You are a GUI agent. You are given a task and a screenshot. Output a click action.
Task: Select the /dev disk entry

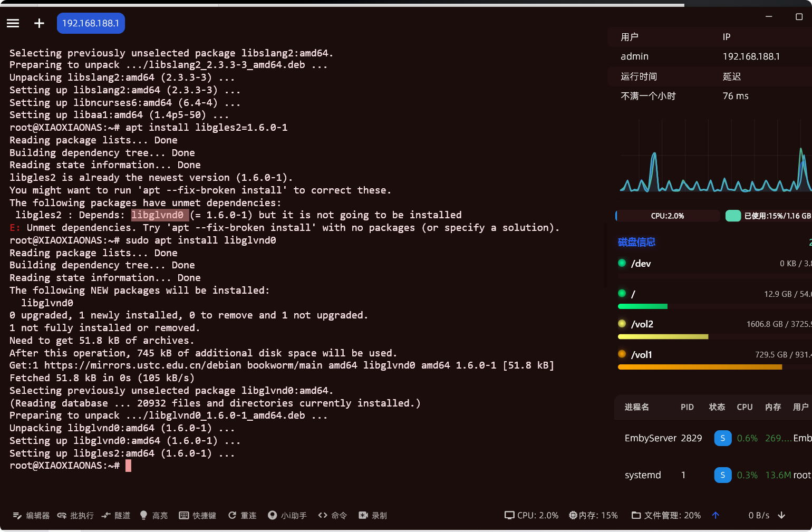[x=641, y=264]
